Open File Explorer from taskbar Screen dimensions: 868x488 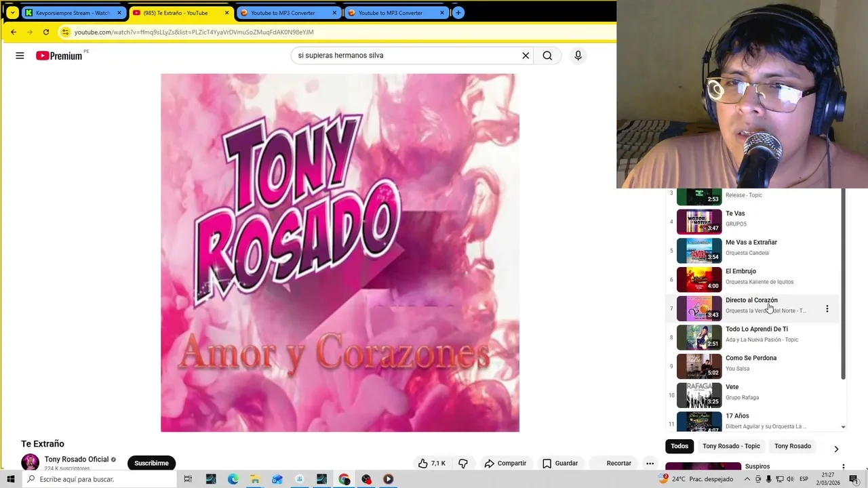[x=255, y=479]
